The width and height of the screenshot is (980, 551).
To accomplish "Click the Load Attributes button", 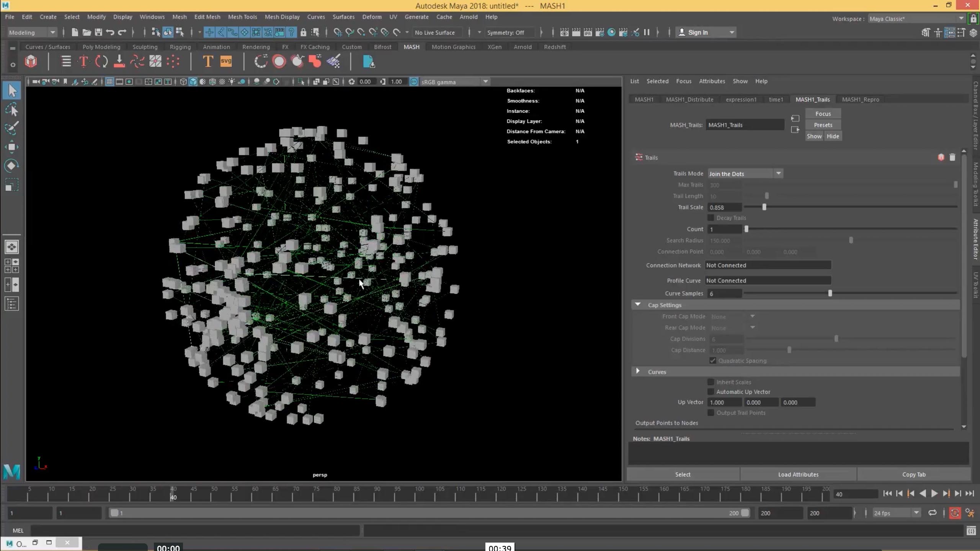I will [798, 474].
